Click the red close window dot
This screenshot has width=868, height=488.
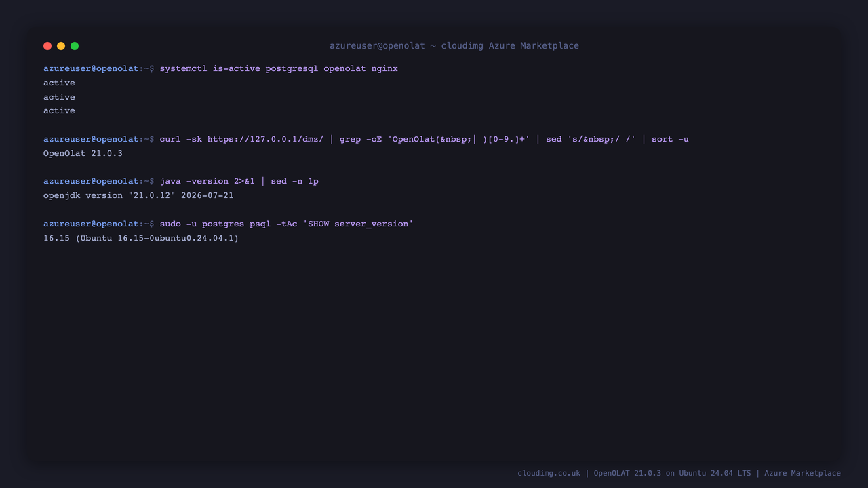tap(47, 46)
